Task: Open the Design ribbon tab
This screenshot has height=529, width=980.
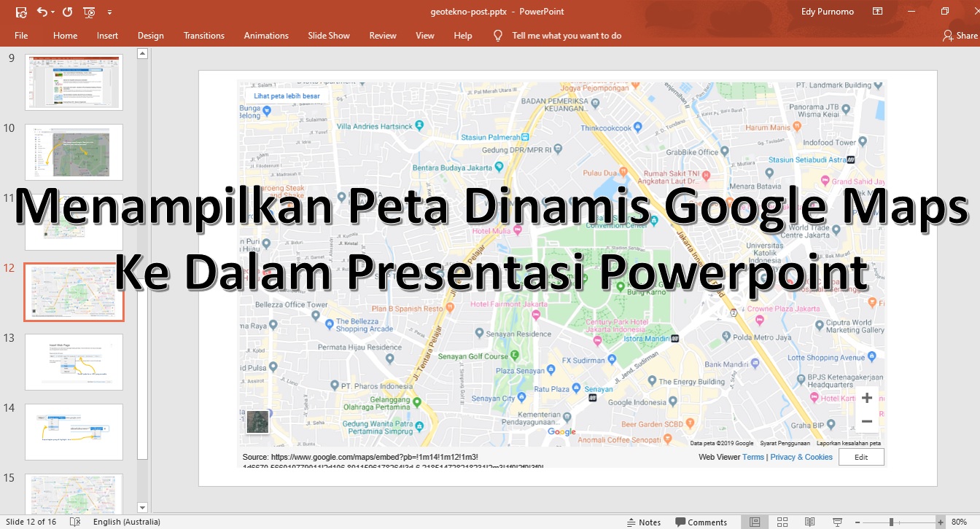Action: pyautogui.click(x=151, y=35)
